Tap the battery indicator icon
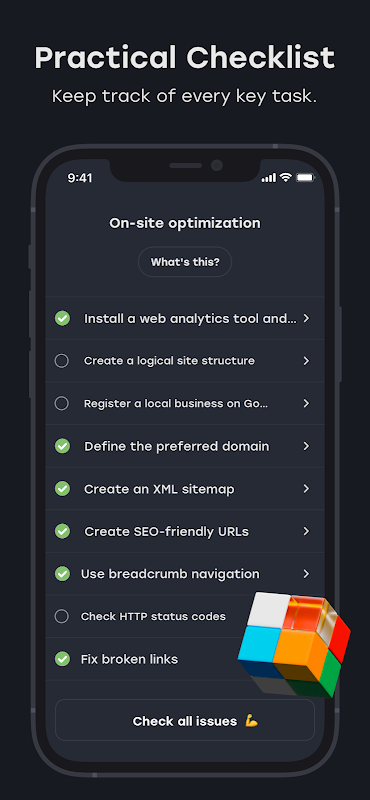Viewport: 370px width, 800px height. 306,178
